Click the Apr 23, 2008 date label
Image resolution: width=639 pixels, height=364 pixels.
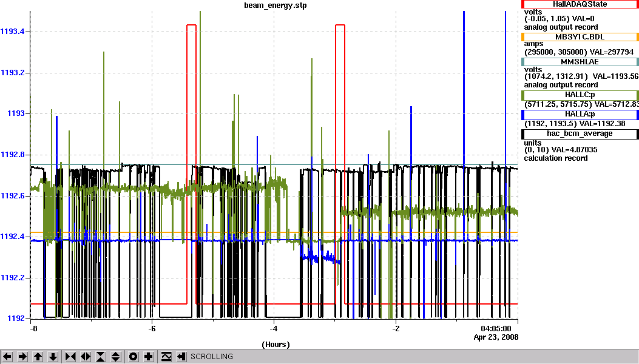pos(496,337)
